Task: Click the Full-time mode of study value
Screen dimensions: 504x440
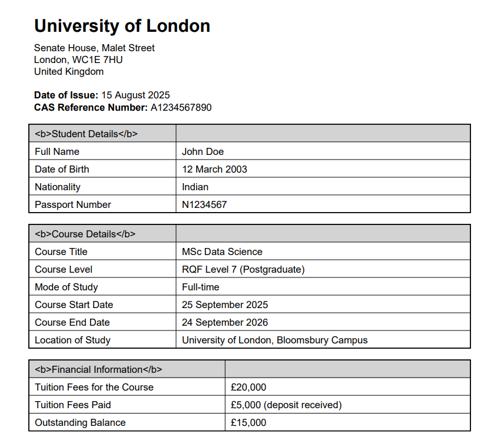Action: pos(200,287)
